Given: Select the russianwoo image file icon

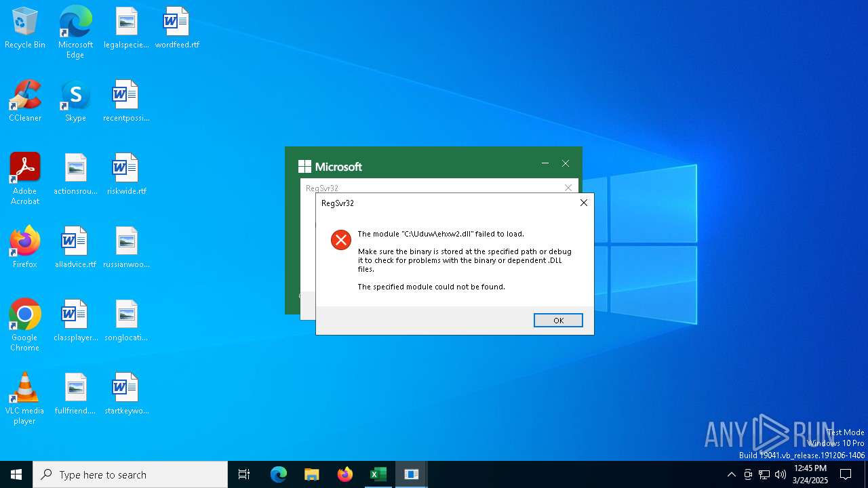Looking at the screenshot, I should [x=126, y=248].
